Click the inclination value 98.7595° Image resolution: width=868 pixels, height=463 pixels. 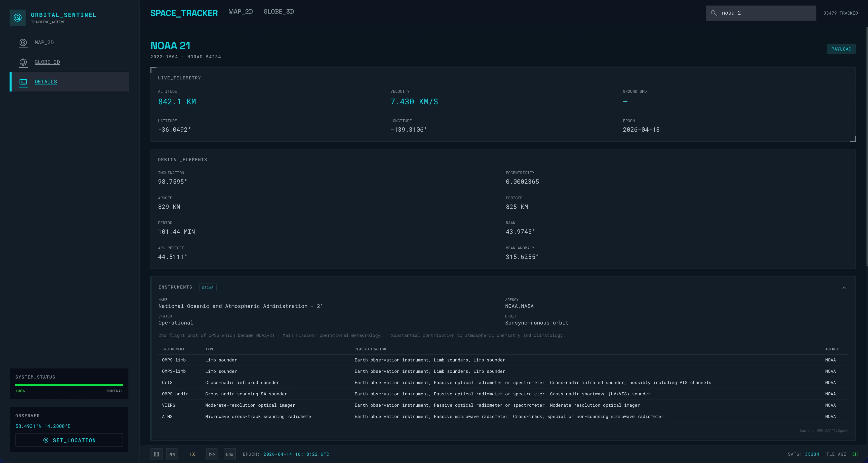[x=173, y=182]
